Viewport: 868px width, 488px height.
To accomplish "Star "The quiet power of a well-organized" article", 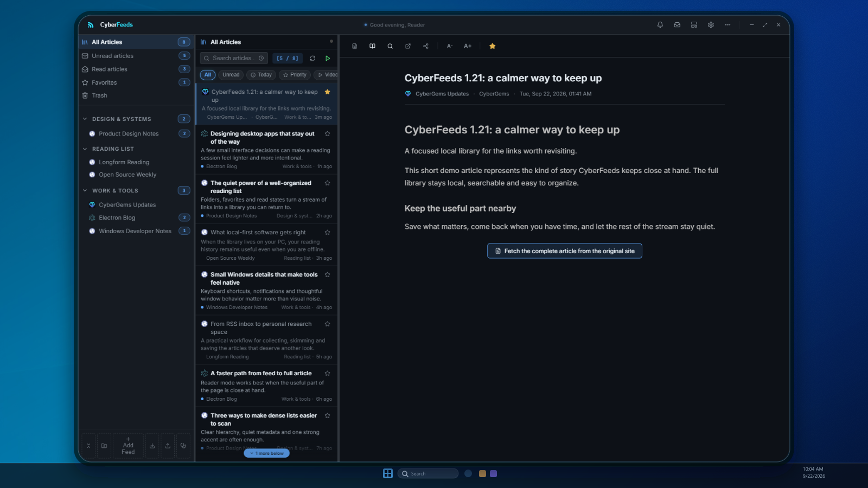I will click(x=327, y=183).
